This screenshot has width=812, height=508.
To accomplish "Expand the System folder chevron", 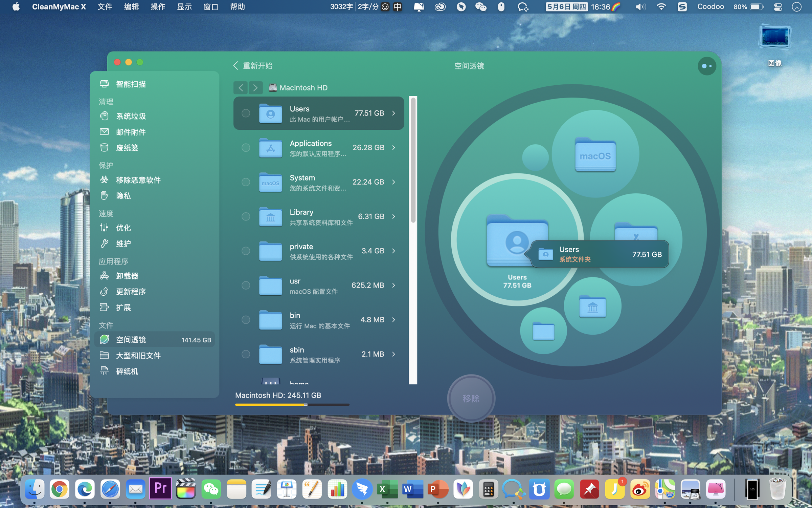I will [394, 182].
